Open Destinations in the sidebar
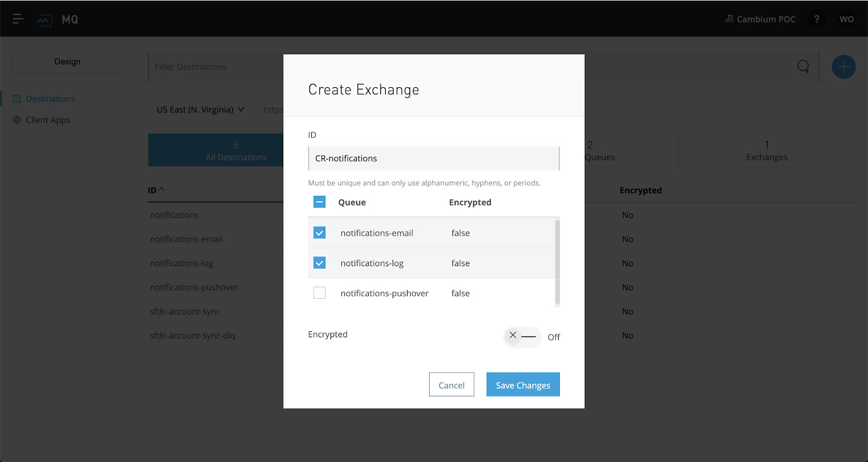868x462 pixels. [50, 99]
